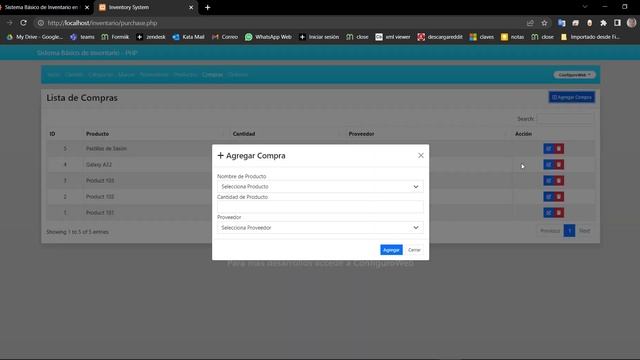The height and width of the screenshot is (360, 640).
Task: Switch to the Inventory System browser tab
Action: [146, 7]
